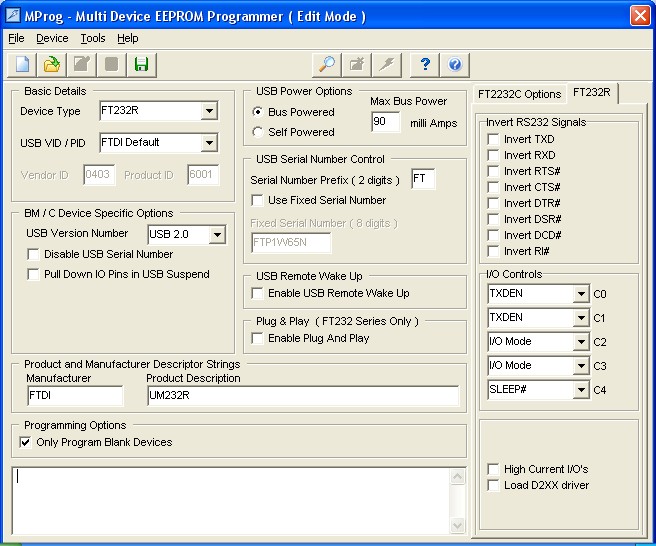Screen dimensions: 656x546
Task: Click the New file toolbar icon
Action: pyautogui.click(x=22, y=65)
